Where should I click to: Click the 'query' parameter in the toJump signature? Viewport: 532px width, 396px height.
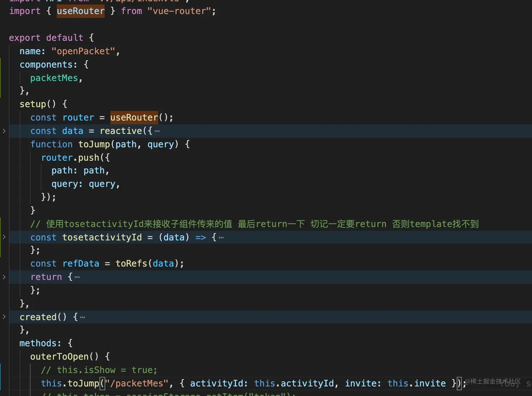[x=160, y=144]
